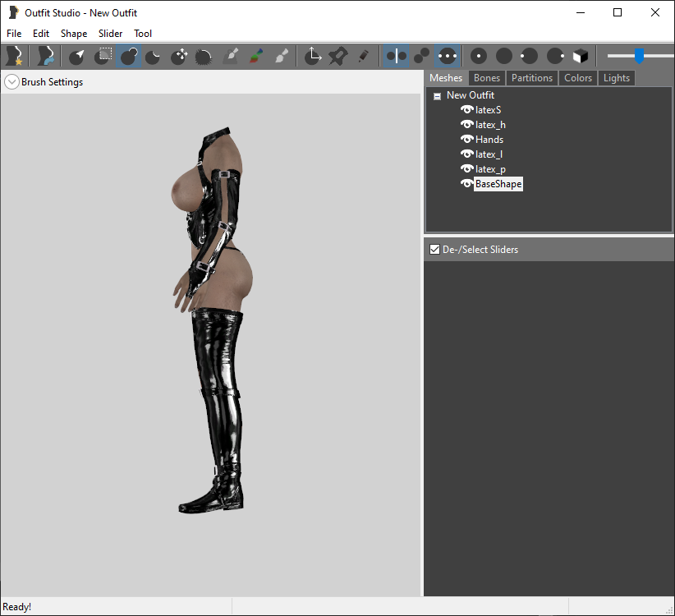Expand the Brush Settings panel
The height and width of the screenshot is (616, 675).
tap(11, 82)
